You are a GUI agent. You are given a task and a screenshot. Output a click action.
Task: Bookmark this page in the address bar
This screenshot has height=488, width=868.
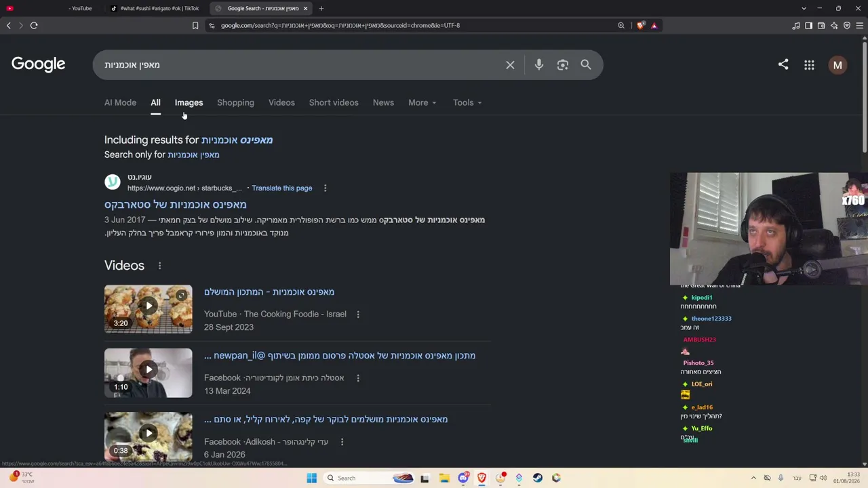195,26
